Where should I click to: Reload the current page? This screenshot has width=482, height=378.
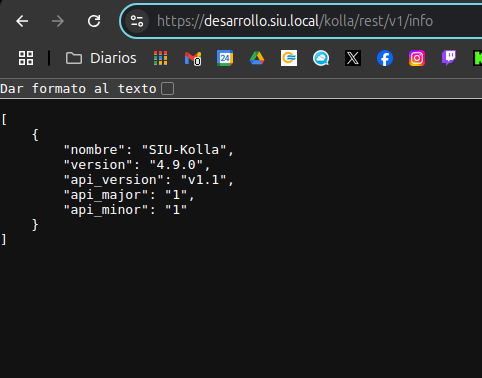coord(94,21)
